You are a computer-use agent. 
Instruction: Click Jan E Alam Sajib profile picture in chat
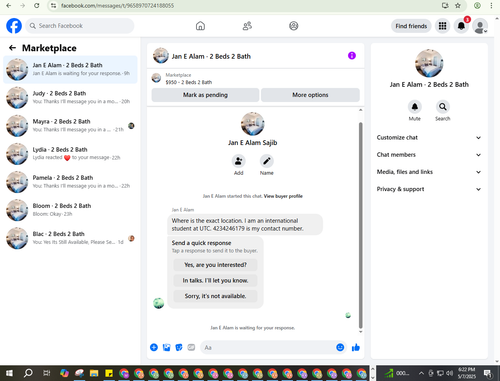pos(252,124)
